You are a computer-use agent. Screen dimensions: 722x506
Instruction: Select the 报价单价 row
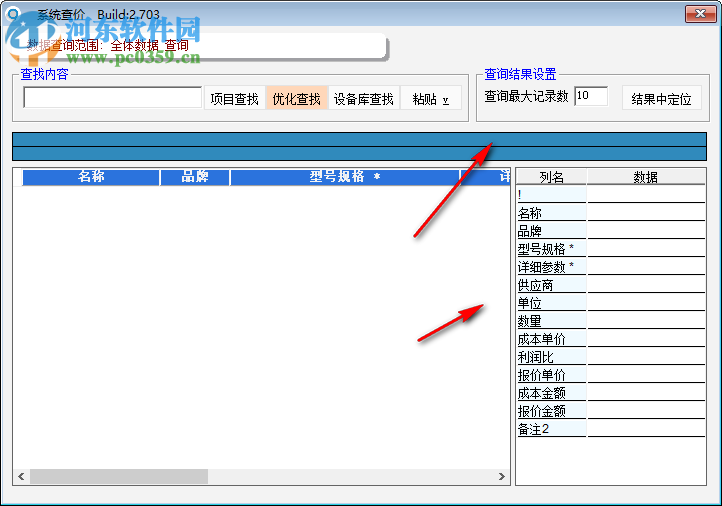coord(611,374)
